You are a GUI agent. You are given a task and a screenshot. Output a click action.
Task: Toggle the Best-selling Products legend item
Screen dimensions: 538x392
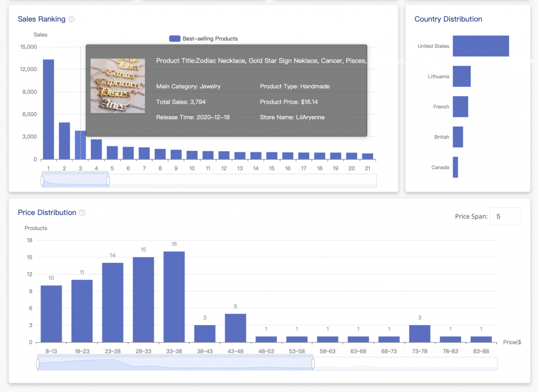[203, 38]
